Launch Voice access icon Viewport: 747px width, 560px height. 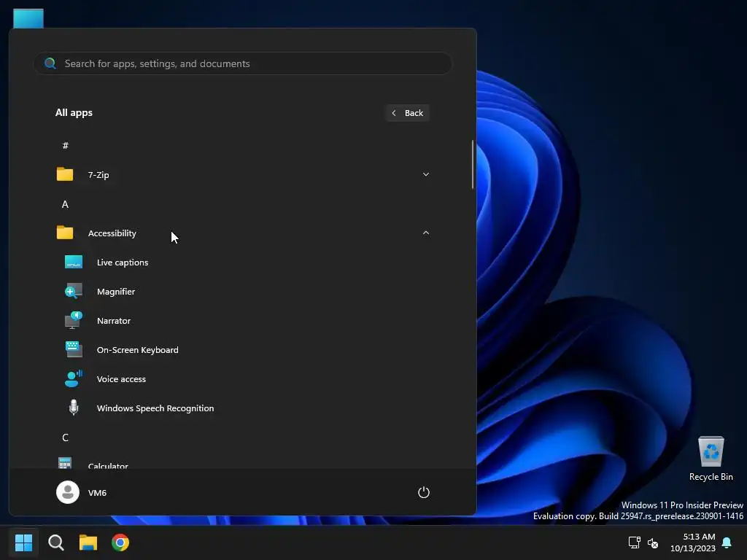tap(74, 379)
